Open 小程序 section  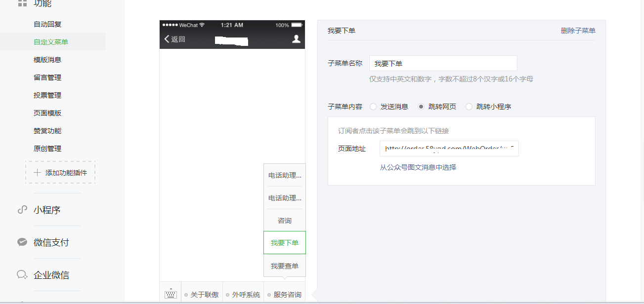click(47, 210)
